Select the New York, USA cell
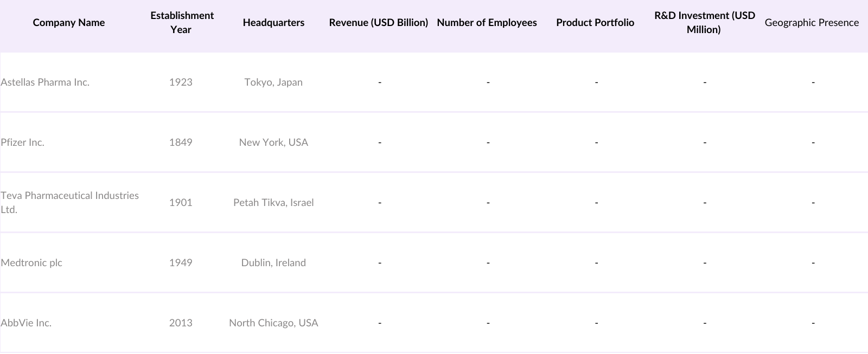Image resolution: width=868 pixels, height=354 pixels. point(273,143)
